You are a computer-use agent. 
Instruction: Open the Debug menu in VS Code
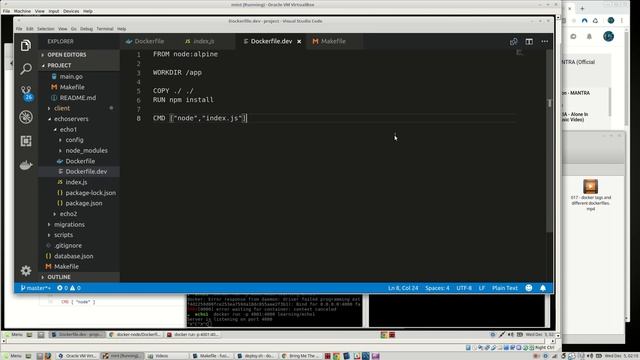click(x=86, y=29)
